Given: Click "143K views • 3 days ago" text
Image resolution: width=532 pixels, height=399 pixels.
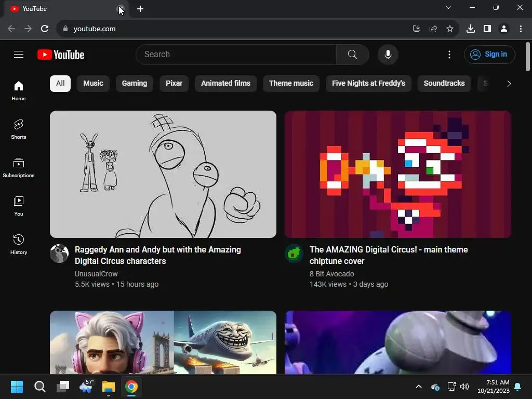Looking at the screenshot, I should 349,284.
